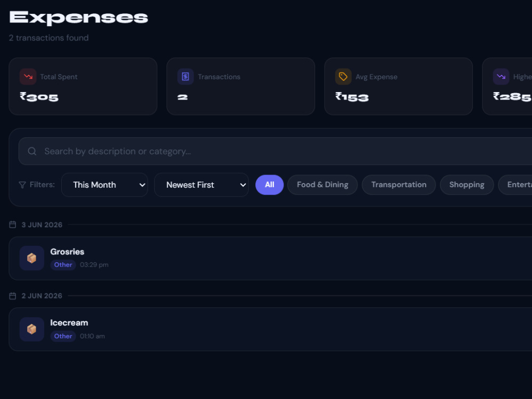The height and width of the screenshot is (399, 532).
Task: Click the calendar icon beside 3 JUN 2026
Action: pyautogui.click(x=13, y=225)
